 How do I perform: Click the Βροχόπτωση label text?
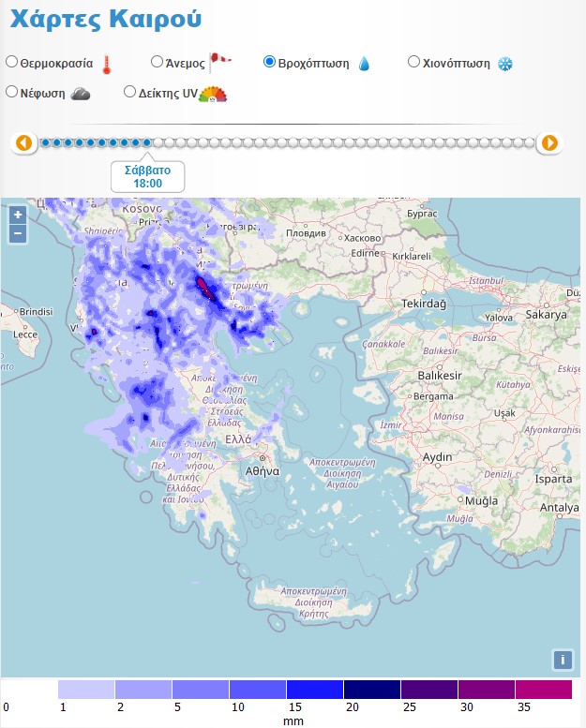[x=314, y=64]
